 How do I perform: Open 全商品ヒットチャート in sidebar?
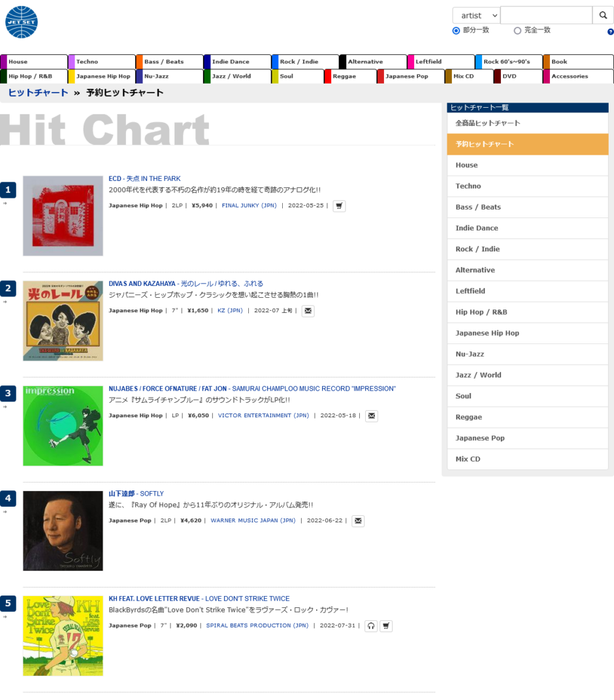[x=527, y=123]
